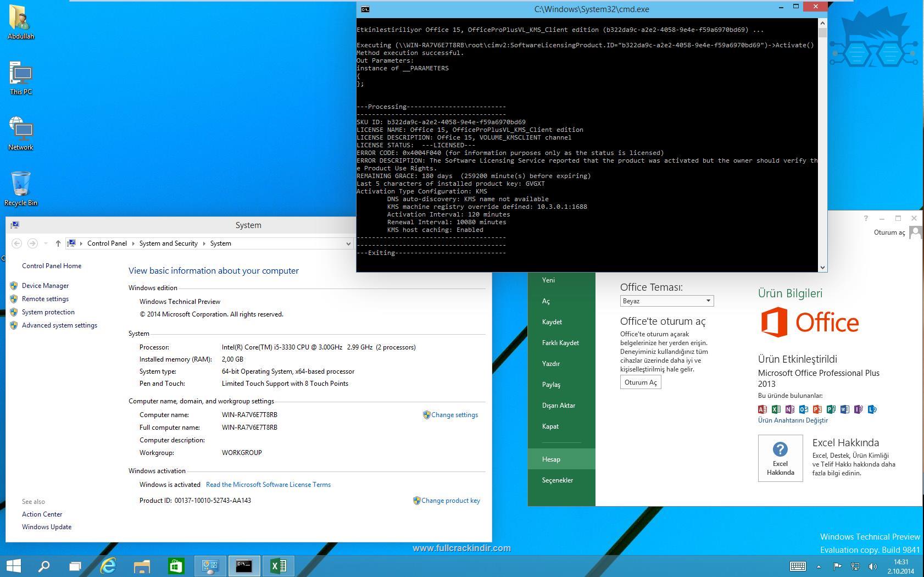924x577 pixels.
Task: Switch to the Control Panel taskbar icon
Action: click(x=210, y=566)
